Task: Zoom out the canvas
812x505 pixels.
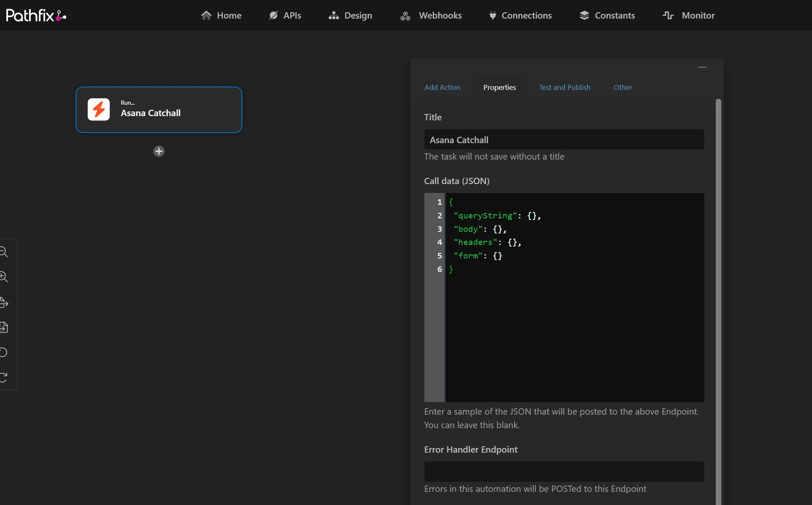Action: 4,252
